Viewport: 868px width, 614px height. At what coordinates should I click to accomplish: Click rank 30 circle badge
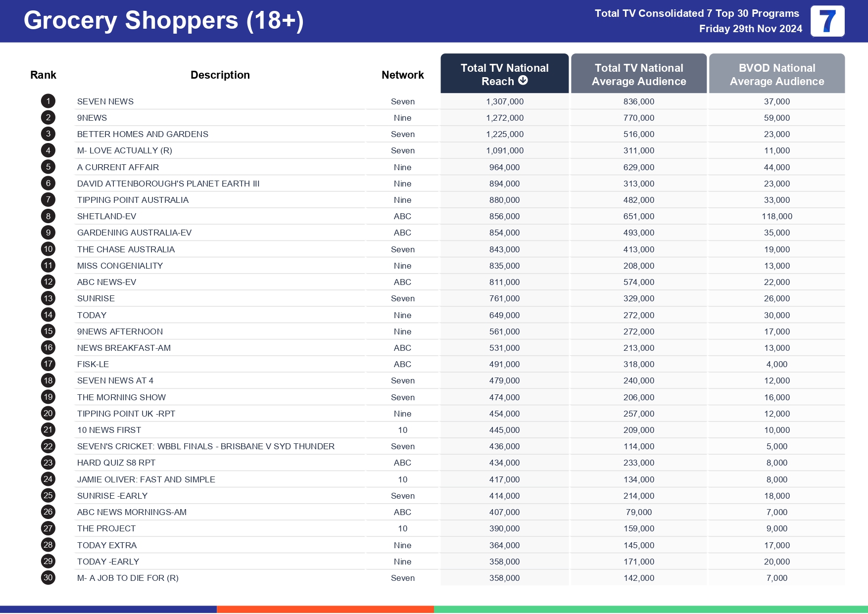(48, 578)
